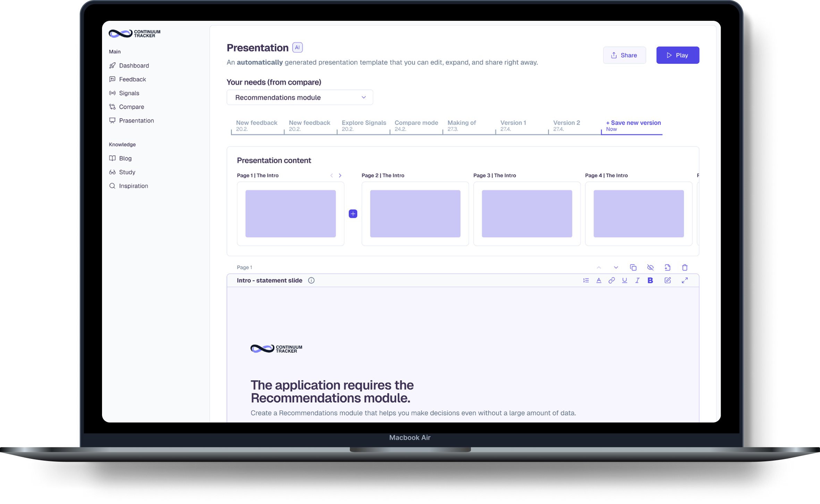Go to previous slide with left chevron
Screen dimensions: 820x504
(331, 176)
